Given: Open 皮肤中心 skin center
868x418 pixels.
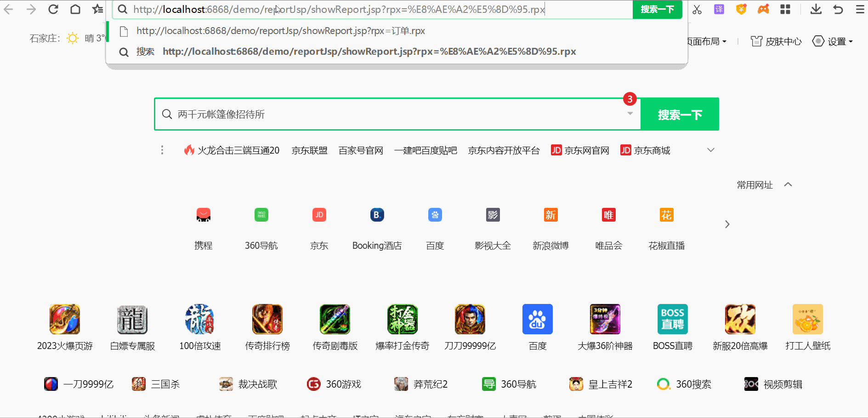Looking at the screenshot, I should click(x=776, y=41).
